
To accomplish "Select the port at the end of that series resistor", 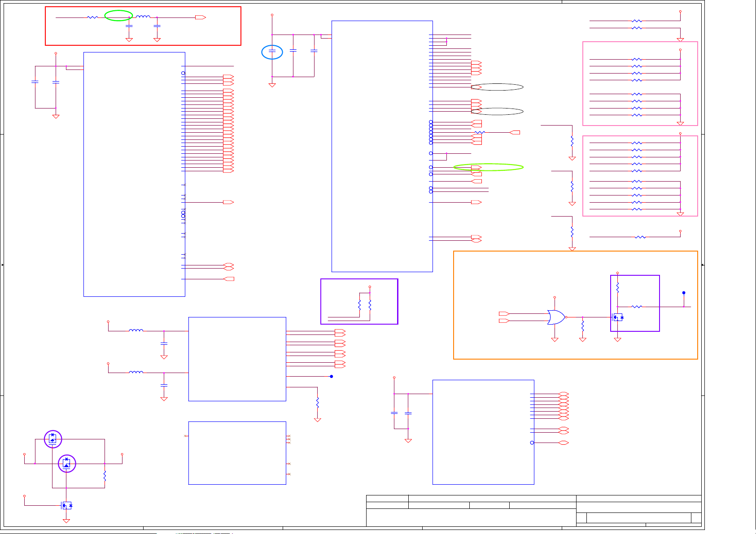I will tap(515, 132).
